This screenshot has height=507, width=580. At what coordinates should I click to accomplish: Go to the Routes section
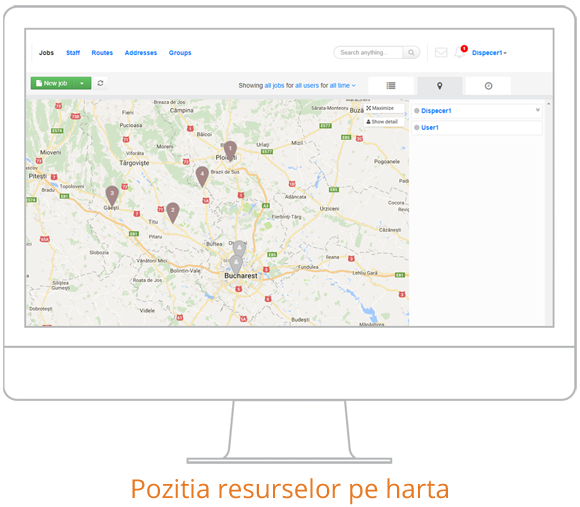[102, 53]
